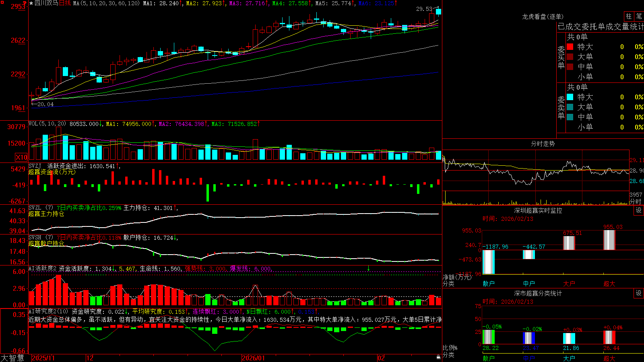
Task: Click the -1187.96 散户 bar in 实时监控
Action: 489,262
